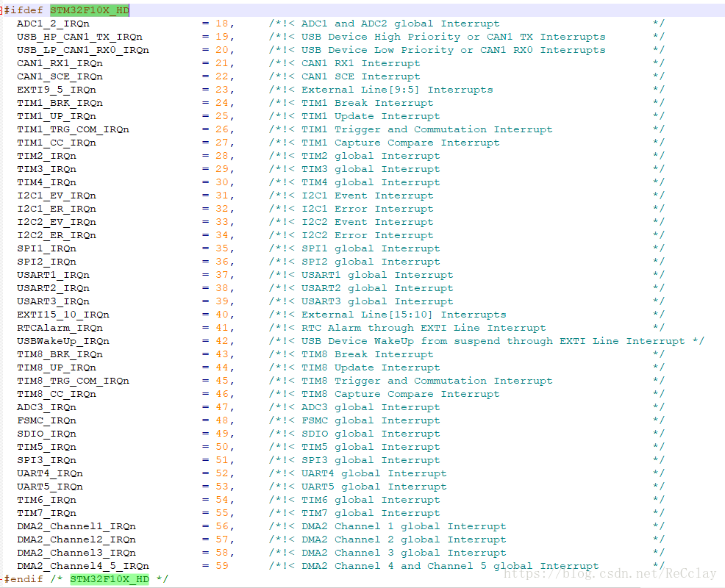Click TIM8_BRK_IRQn enum name
Screen dimensions: 725x588
click(x=60, y=354)
